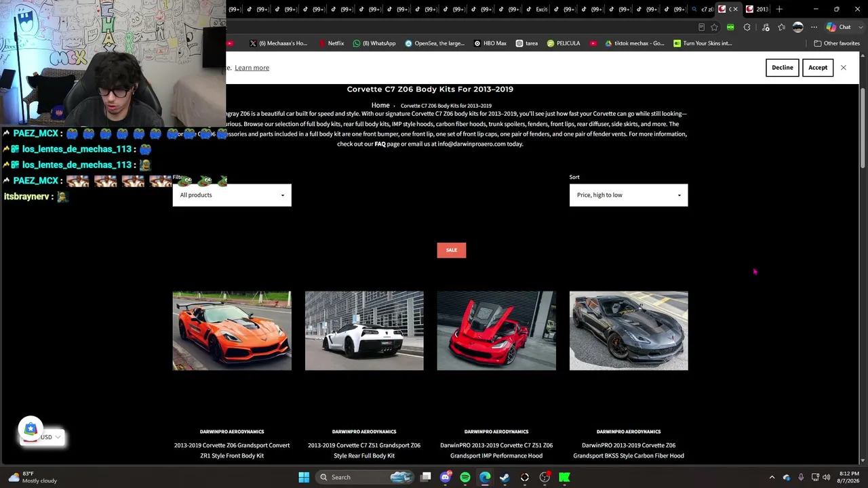
Task: Open IMP Performance Hood product title
Action: point(496,451)
